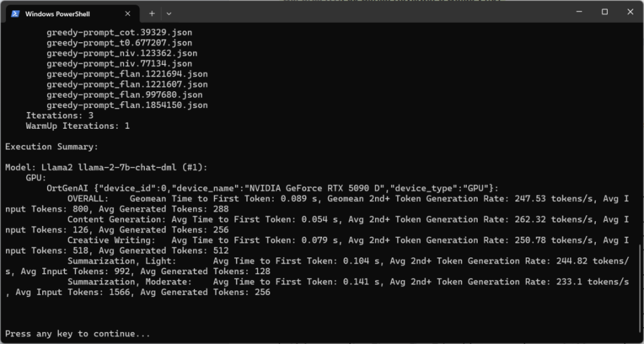
Task: Click the empty title bar area
Action: pos(369,13)
